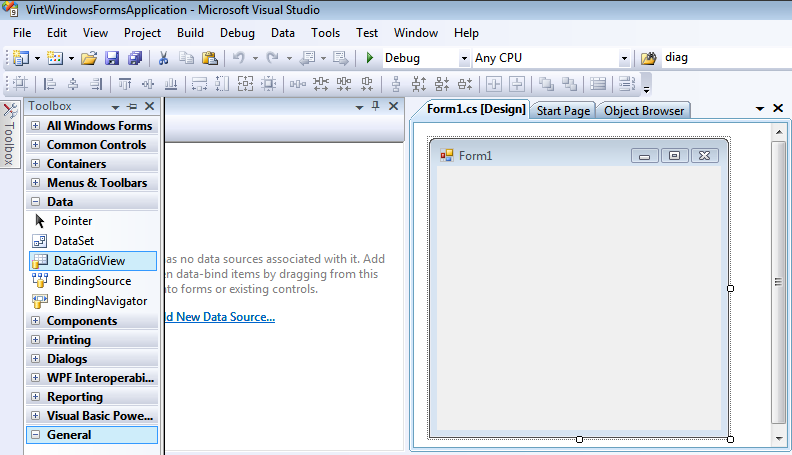Viewport: 792px width, 455px height.
Task: Choose the BindingNavigator toolbox item
Action: [99, 301]
